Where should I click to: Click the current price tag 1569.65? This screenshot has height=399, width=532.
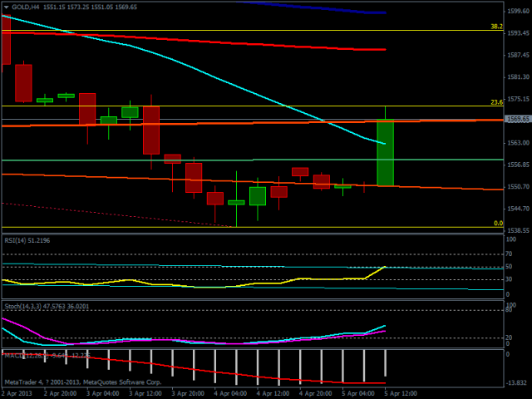pyautogui.click(x=518, y=120)
